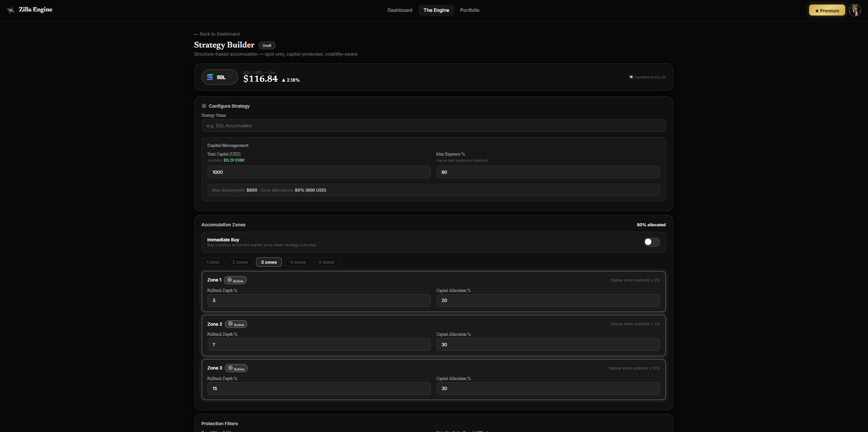Select The Engine tab
Image resolution: width=868 pixels, height=432 pixels.
(x=436, y=10)
